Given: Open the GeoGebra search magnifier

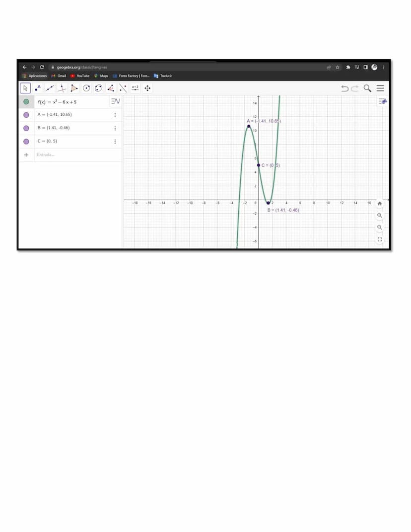Looking at the screenshot, I should click(x=367, y=88).
